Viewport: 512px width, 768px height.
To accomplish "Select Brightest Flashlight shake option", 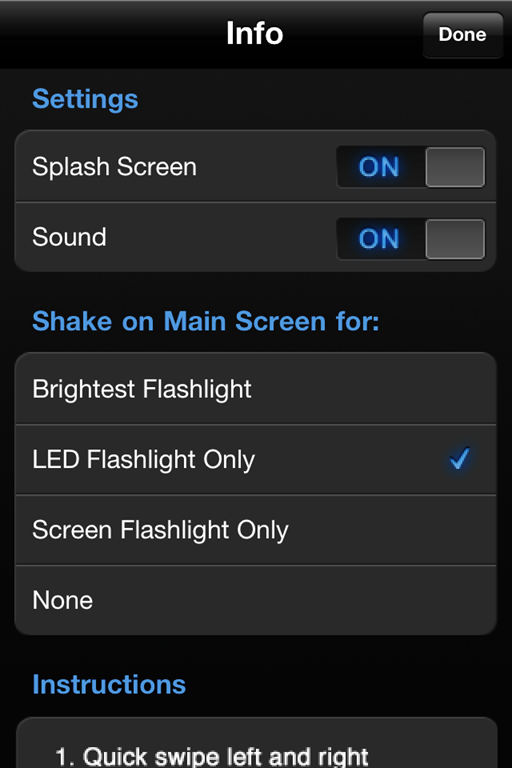I will (x=255, y=389).
